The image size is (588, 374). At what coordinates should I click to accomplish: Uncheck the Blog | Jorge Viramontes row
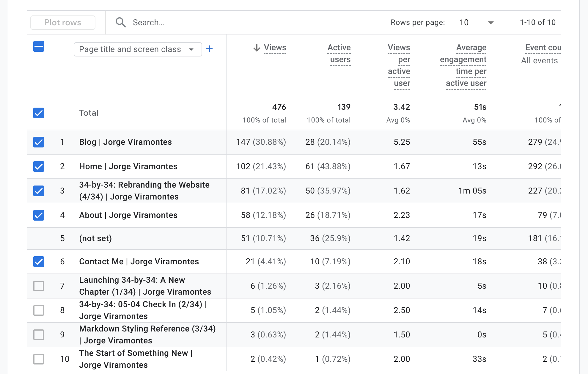click(x=39, y=142)
